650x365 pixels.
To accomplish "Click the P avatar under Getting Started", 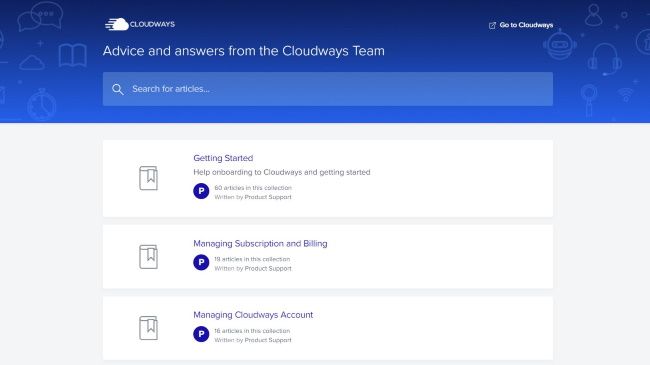I will tap(201, 191).
